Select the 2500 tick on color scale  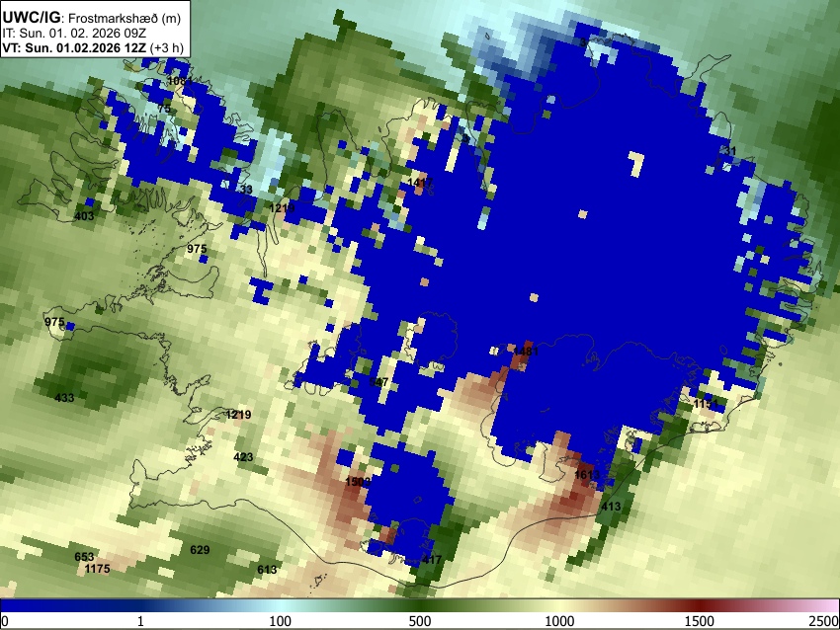824,621
